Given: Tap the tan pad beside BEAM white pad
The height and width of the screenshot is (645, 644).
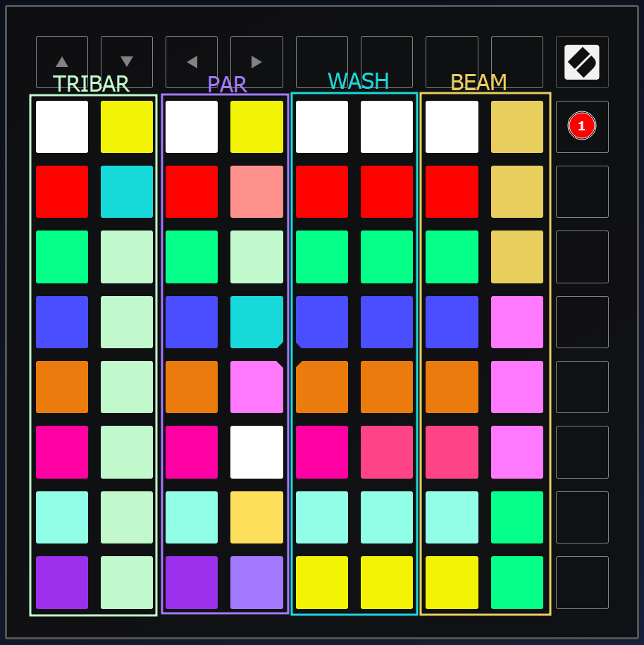Looking at the screenshot, I should [x=517, y=127].
